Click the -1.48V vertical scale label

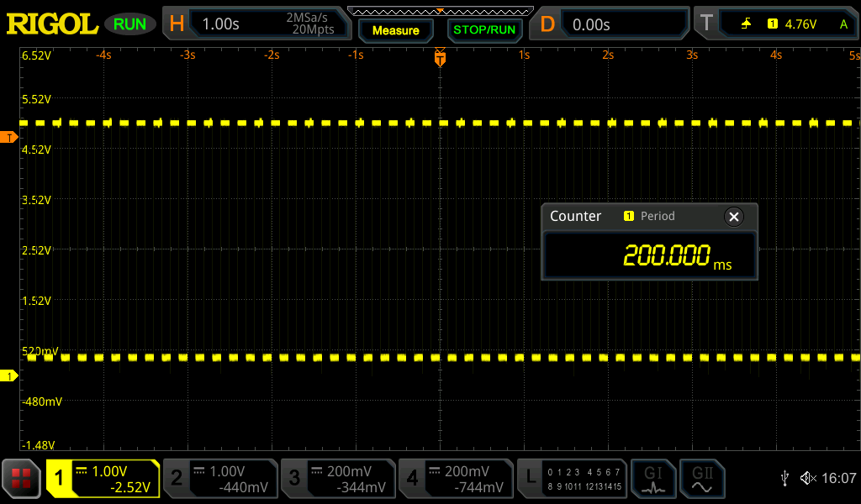[x=37, y=444]
